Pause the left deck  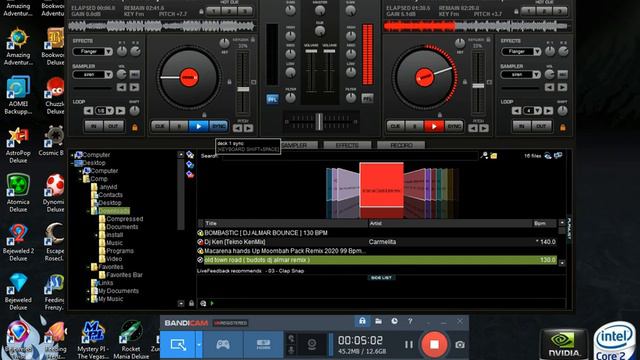coord(179,127)
